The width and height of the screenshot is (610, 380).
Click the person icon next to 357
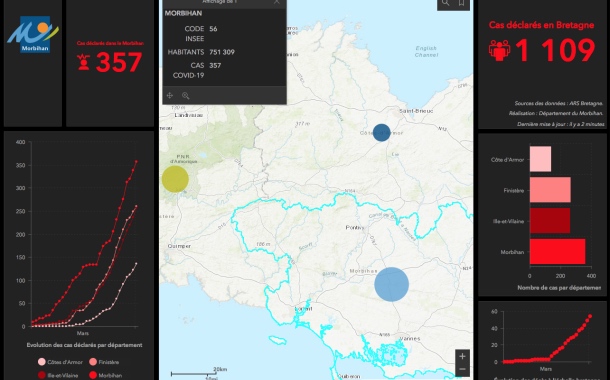click(x=84, y=62)
